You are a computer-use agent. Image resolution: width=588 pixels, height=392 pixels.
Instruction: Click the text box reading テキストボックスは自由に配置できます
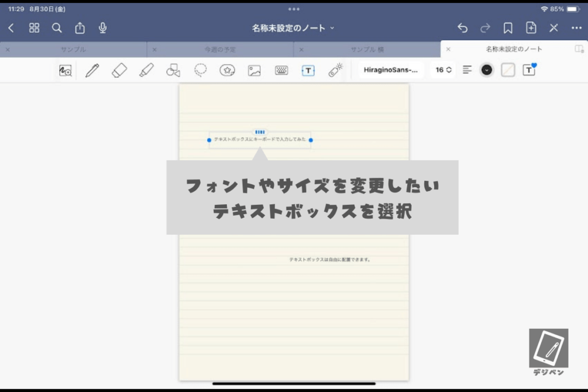(x=330, y=259)
